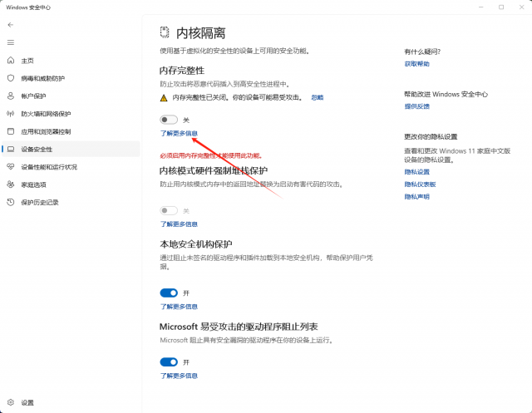Click 提供反馈 link
This screenshot has width=532, height=413.
coord(417,106)
